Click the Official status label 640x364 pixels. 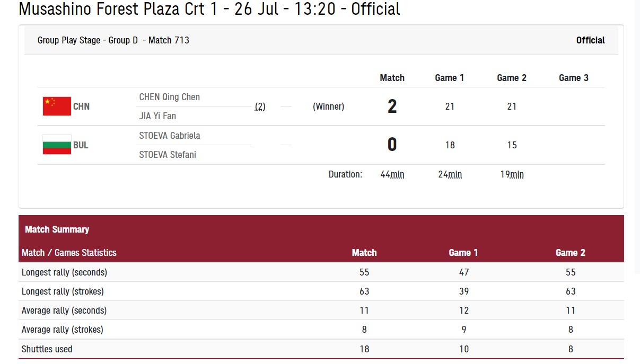click(x=590, y=40)
